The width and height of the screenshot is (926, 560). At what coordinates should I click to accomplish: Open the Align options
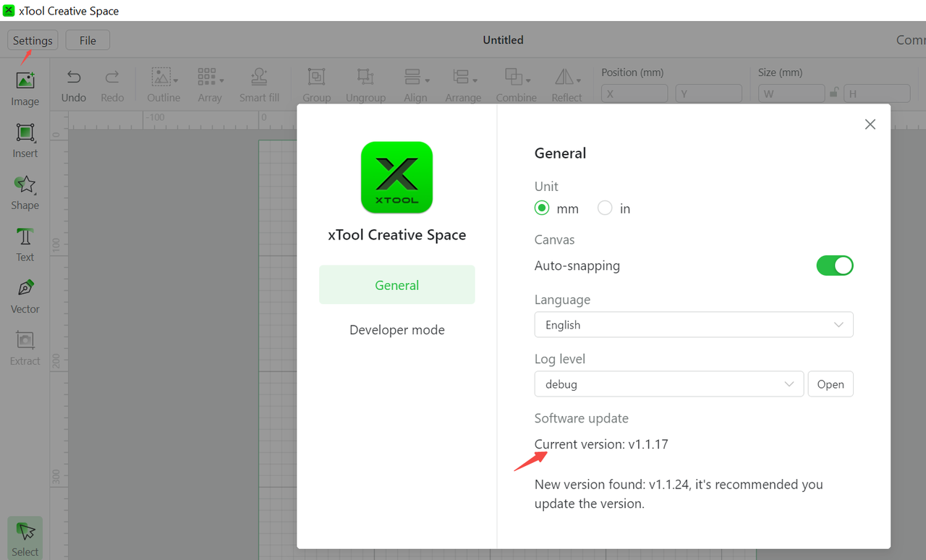pyautogui.click(x=415, y=85)
